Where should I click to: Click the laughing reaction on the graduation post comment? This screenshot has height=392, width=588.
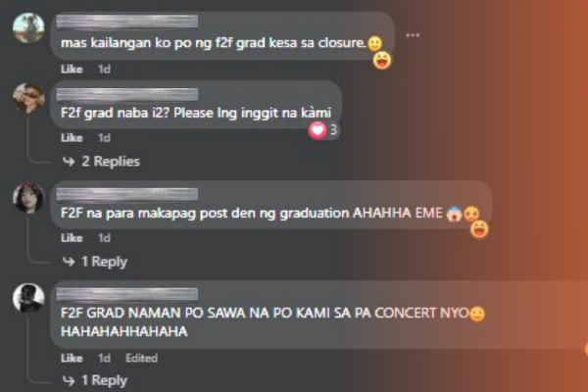coord(479,229)
